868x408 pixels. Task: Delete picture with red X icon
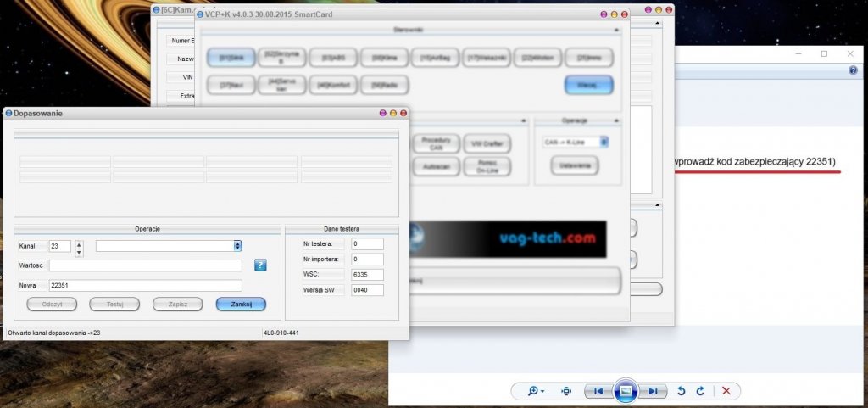726,391
